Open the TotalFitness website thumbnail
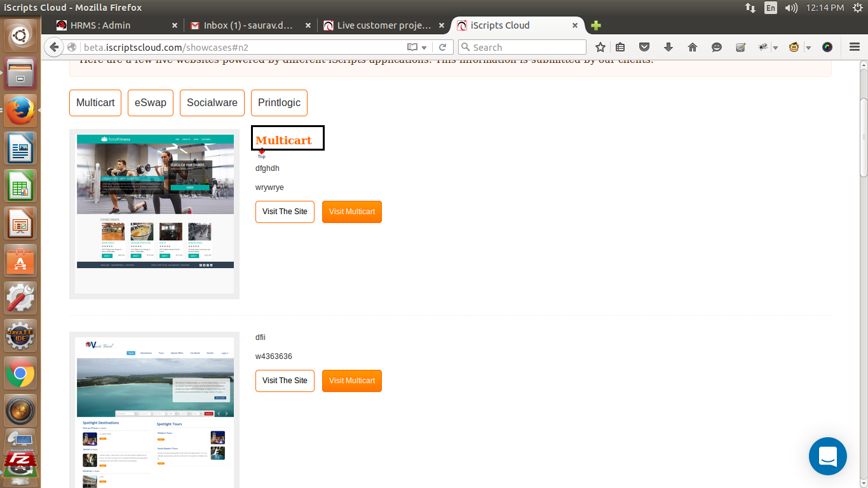This screenshot has height=488, width=868. point(154,213)
